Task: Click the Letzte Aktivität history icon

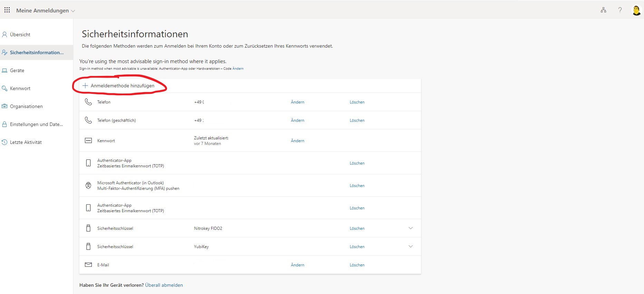Action: point(4,142)
